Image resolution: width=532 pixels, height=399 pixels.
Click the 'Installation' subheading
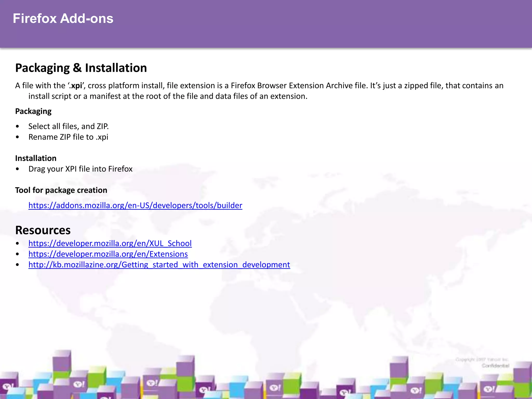[x=36, y=158]
